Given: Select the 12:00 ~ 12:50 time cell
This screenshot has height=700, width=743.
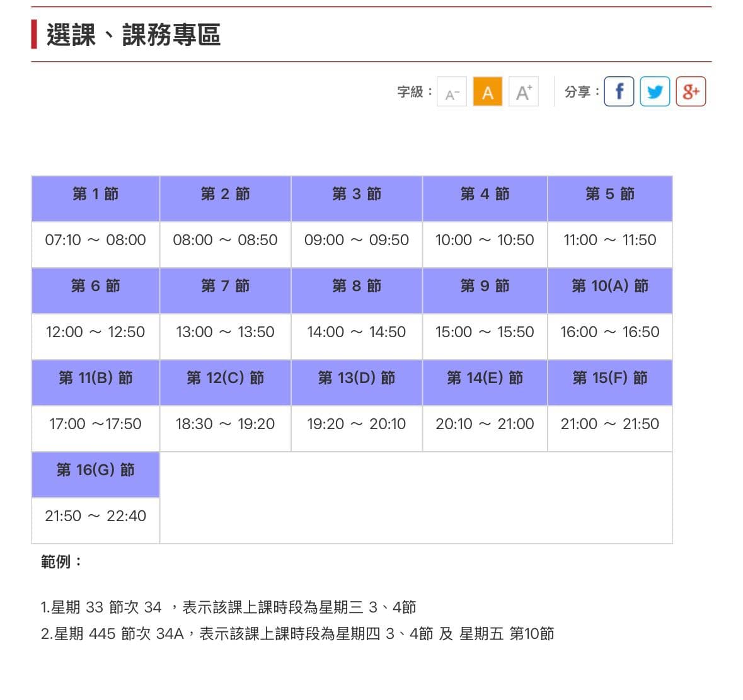Looking at the screenshot, I should [x=96, y=336].
